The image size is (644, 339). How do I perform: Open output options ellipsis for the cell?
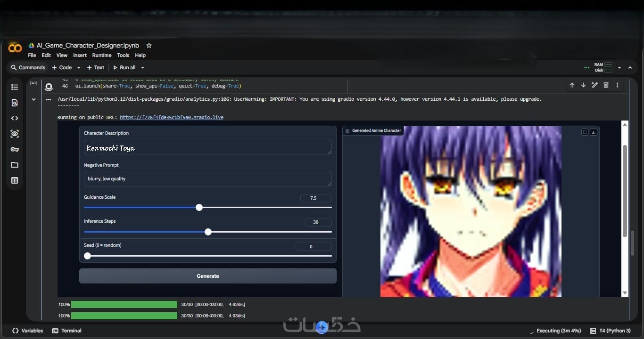(x=49, y=100)
